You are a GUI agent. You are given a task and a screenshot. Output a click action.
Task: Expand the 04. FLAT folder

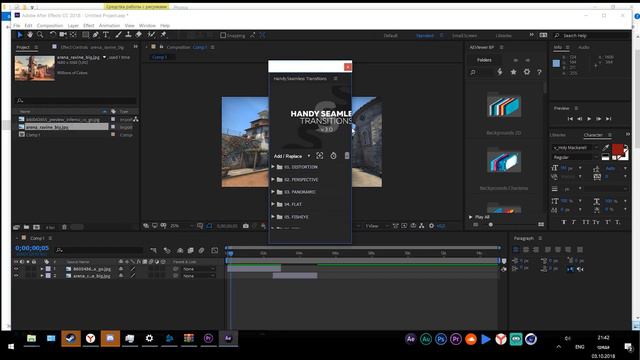click(273, 204)
